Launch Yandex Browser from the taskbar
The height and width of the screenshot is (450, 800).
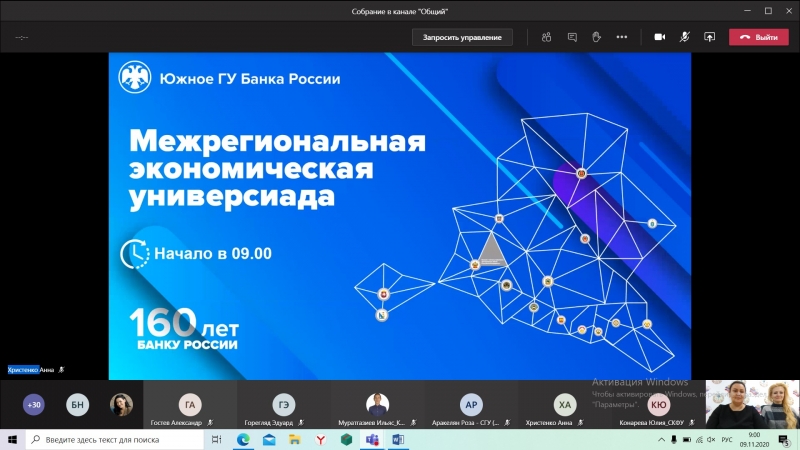tap(320, 439)
